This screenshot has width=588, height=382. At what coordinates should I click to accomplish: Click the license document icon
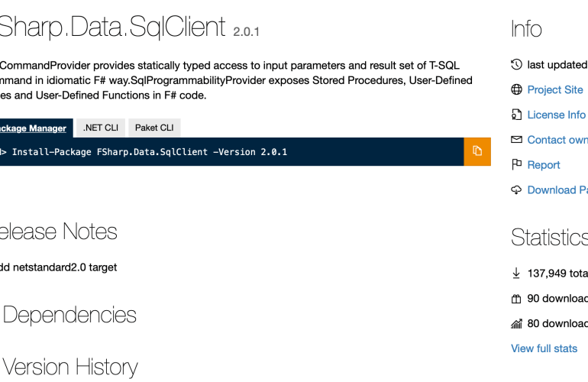516,115
